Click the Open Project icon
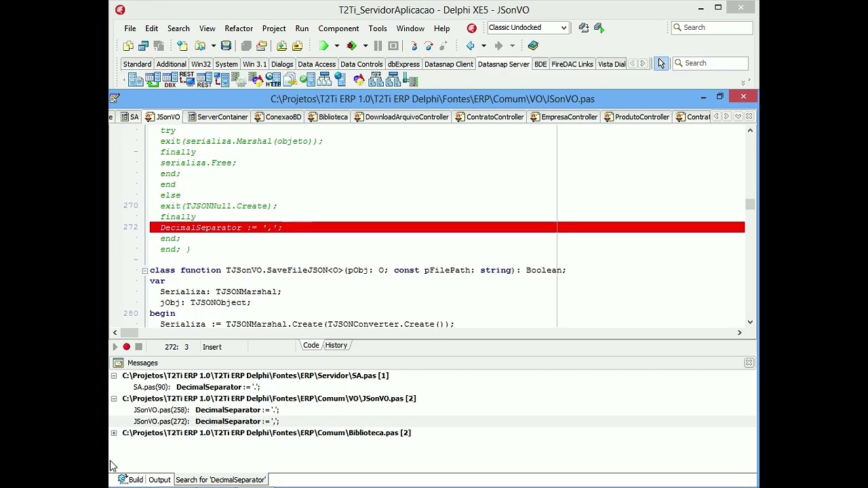Screen dimensions: 868x488 click(x=261, y=45)
